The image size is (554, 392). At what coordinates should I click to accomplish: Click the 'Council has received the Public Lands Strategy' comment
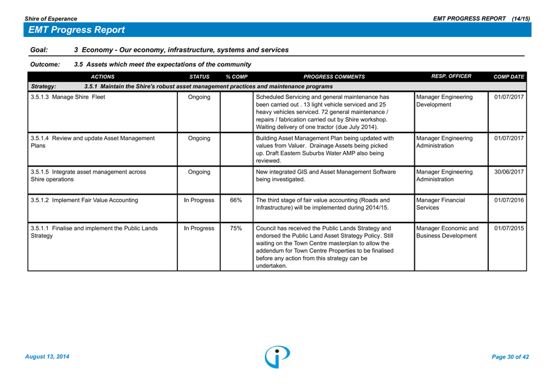coord(325,247)
